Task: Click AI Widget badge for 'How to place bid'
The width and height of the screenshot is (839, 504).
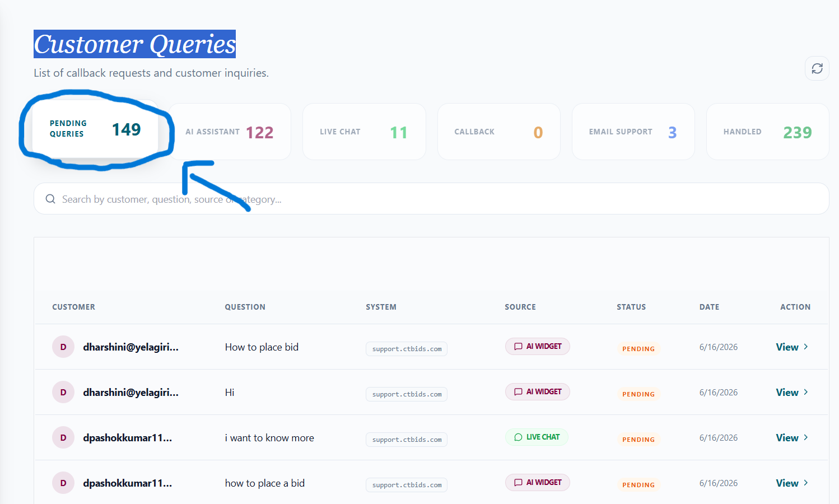Action: [538, 347]
